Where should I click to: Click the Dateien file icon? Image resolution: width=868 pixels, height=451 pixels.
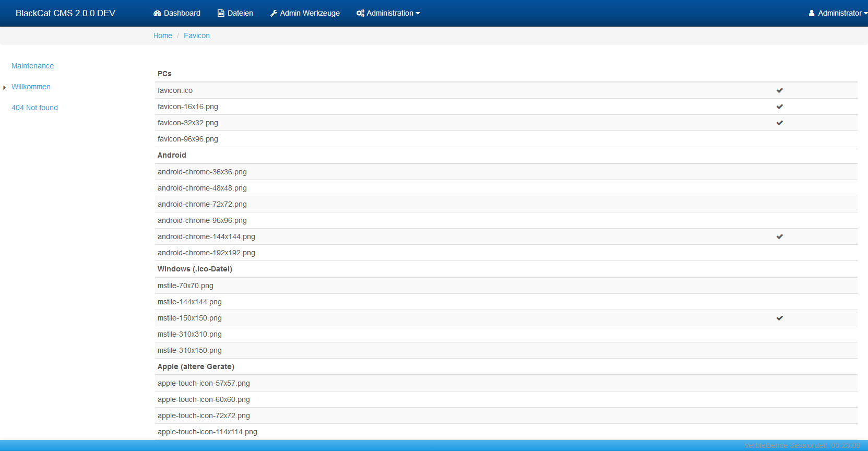click(221, 13)
